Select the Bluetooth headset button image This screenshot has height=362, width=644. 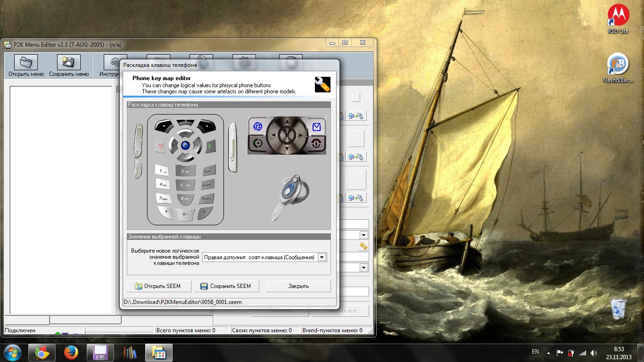tap(290, 198)
